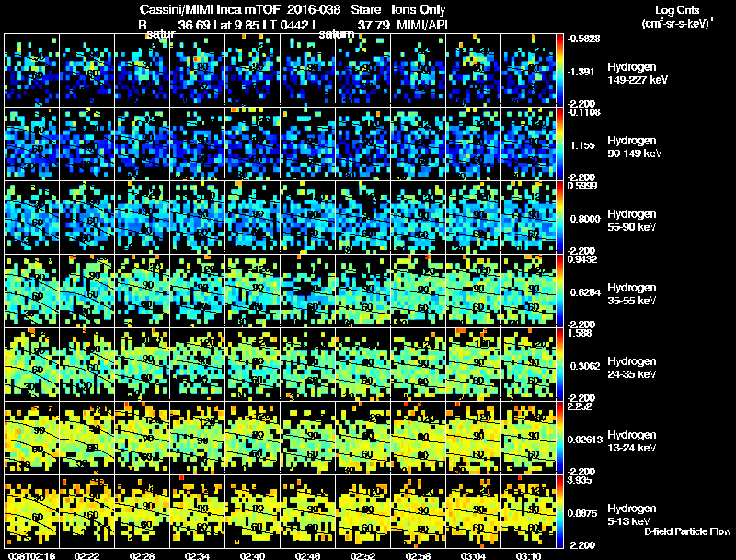Open the 90-149 keV image at 02:46
736x560 pixels.
308,143
